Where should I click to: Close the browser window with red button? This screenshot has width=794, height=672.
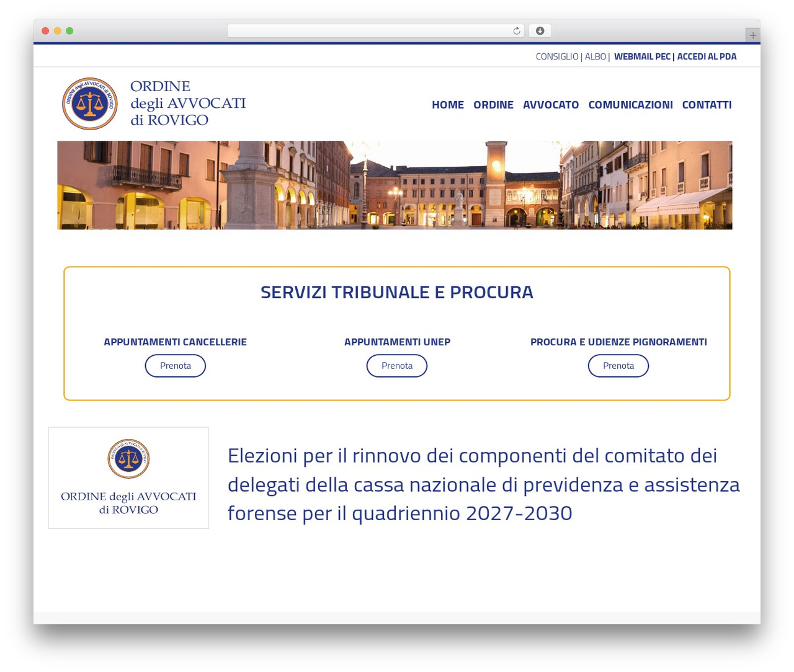[45, 31]
